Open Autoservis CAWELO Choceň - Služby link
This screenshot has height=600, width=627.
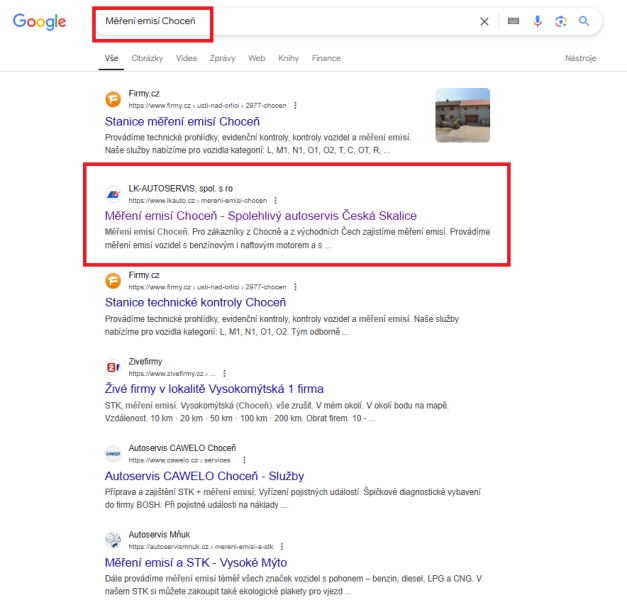tap(204, 476)
